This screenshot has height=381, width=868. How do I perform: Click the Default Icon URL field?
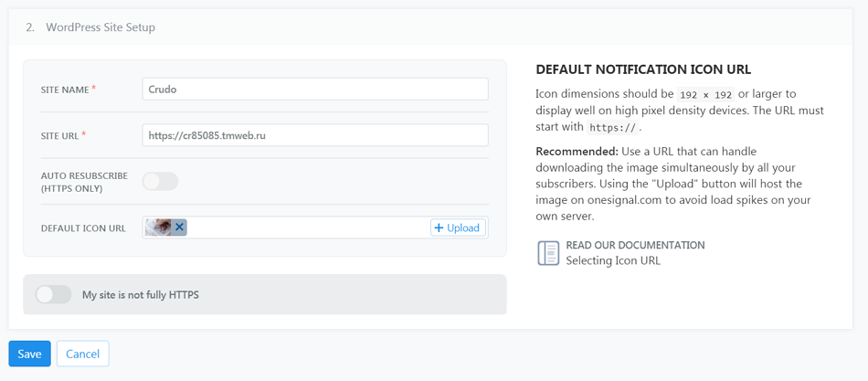click(315, 228)
